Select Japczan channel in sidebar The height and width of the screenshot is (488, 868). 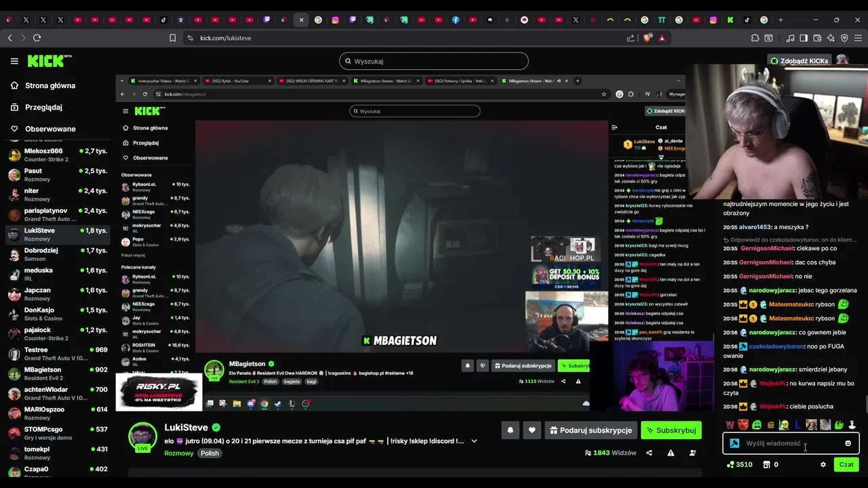click(x=58, y=294)
